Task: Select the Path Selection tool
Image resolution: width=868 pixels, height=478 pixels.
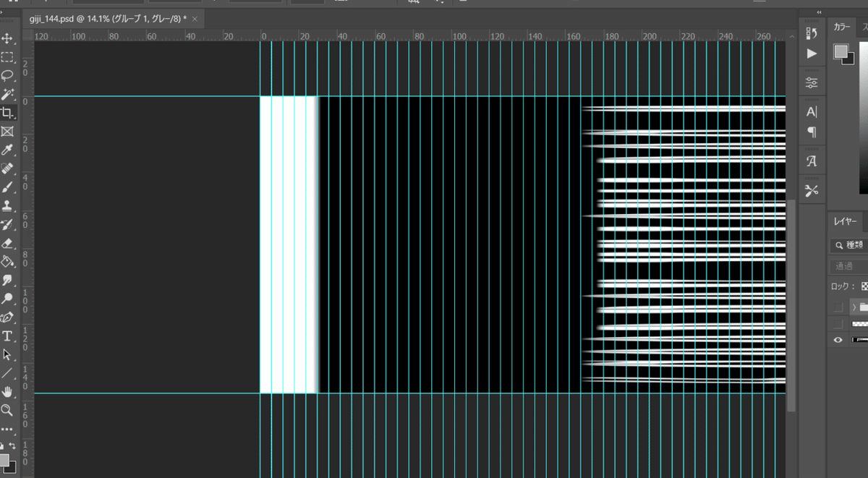Action: coord(7,354)
